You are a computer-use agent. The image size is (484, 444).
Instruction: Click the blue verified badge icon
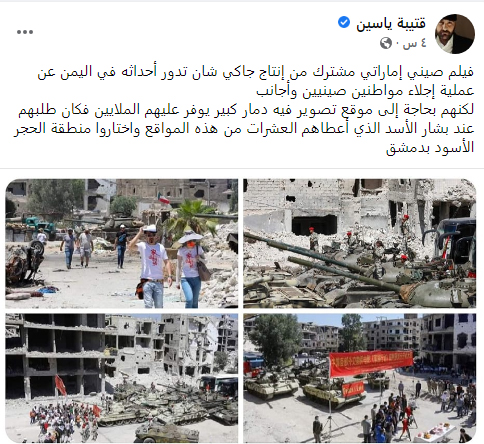[344, 23]
